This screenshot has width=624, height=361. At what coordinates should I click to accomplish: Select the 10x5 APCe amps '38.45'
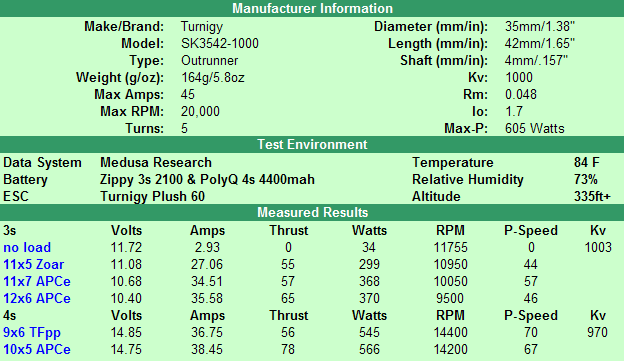(x=207, y=349)
